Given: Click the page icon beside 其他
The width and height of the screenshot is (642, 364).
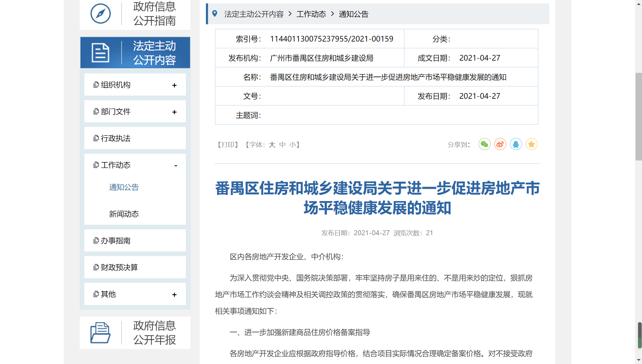Looking at the screenshot, I should (96, 294).
